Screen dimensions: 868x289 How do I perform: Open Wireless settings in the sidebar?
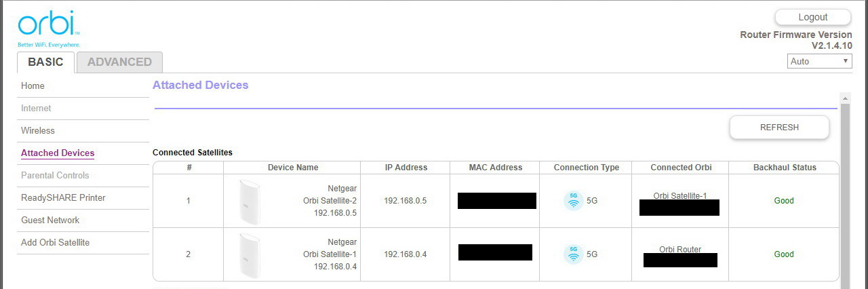coord(38,131)
